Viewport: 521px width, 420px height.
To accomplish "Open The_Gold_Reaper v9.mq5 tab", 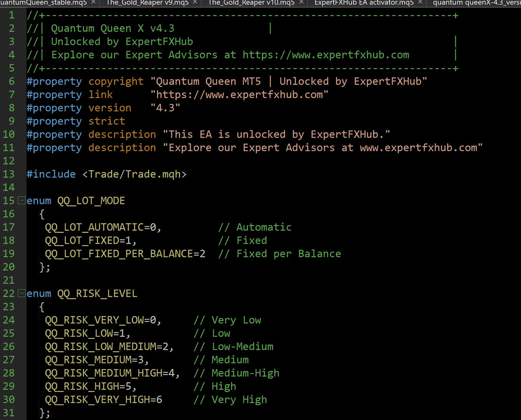I will tap(147, 3).
